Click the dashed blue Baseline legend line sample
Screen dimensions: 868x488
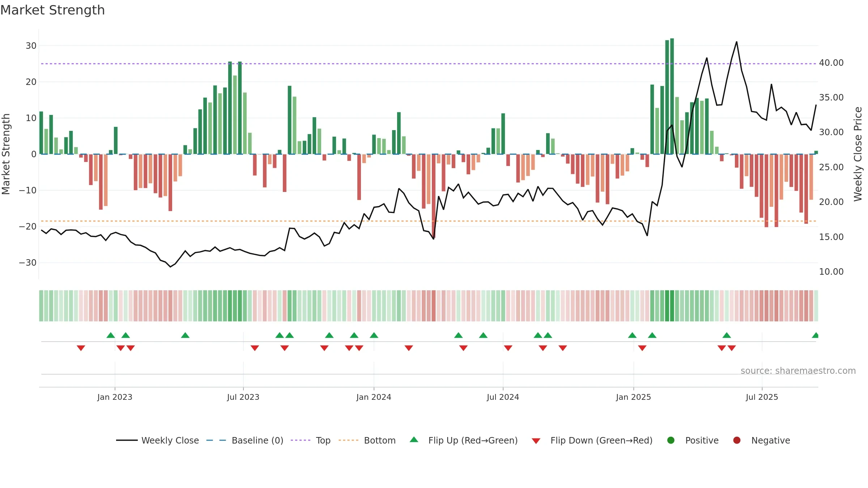pyautogui.click(x=216, y=440)
